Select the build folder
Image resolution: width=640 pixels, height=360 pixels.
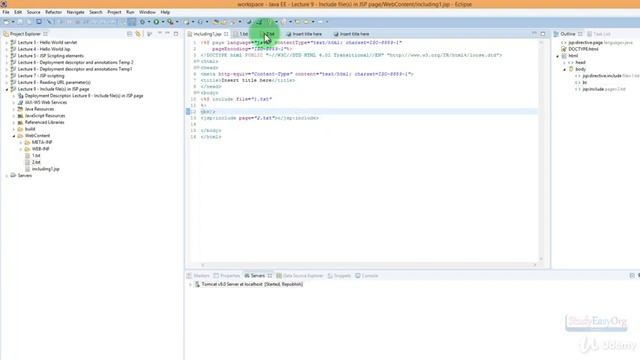30,129
